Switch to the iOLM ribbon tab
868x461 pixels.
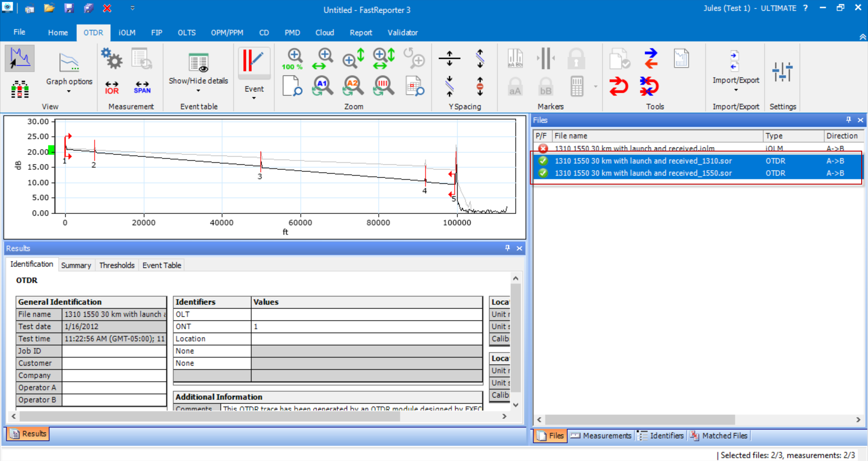pos(127,32)
